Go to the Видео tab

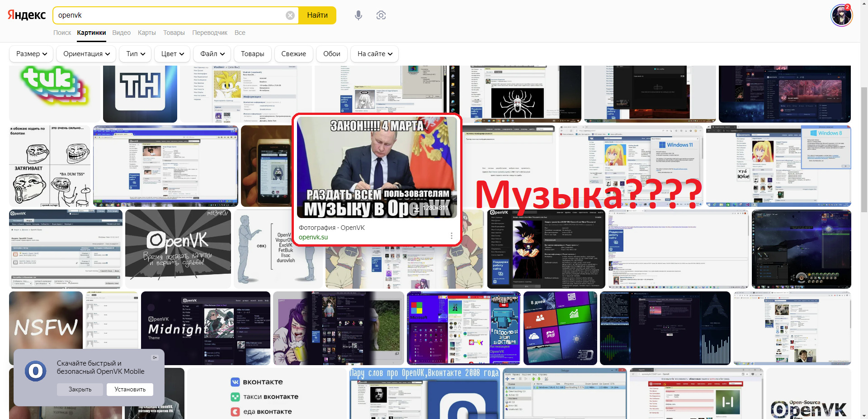click(121, 33)
